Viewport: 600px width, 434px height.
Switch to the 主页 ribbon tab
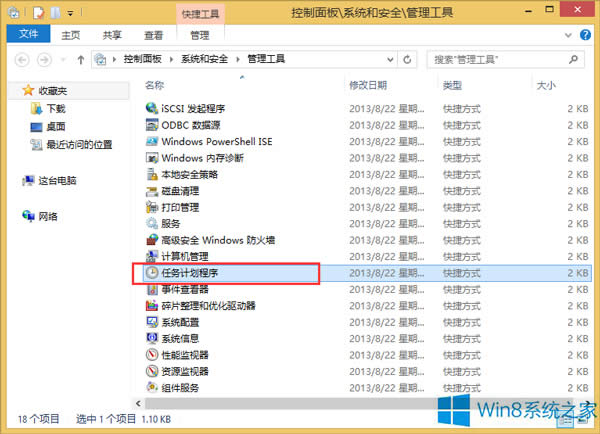tap(71, 35)
